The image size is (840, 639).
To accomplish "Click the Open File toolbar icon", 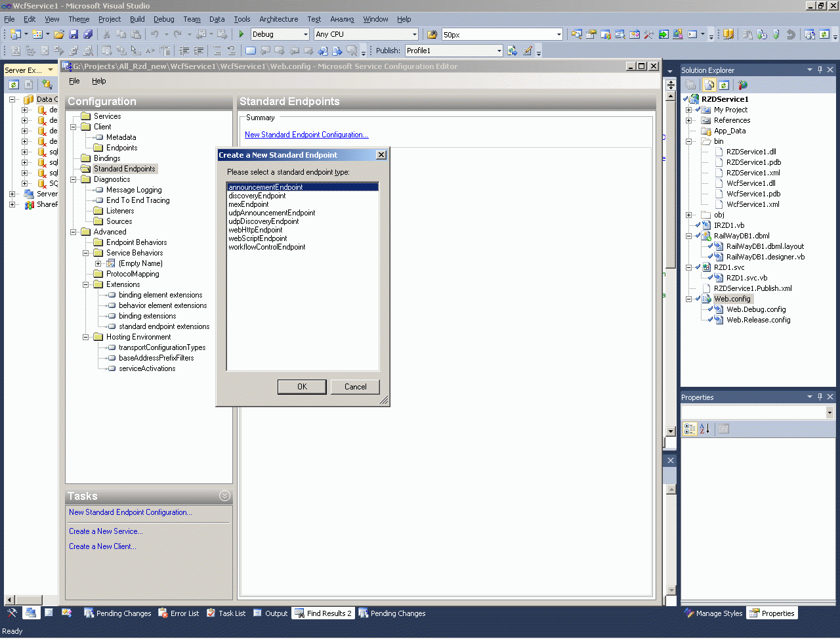I will coord(59,34).
